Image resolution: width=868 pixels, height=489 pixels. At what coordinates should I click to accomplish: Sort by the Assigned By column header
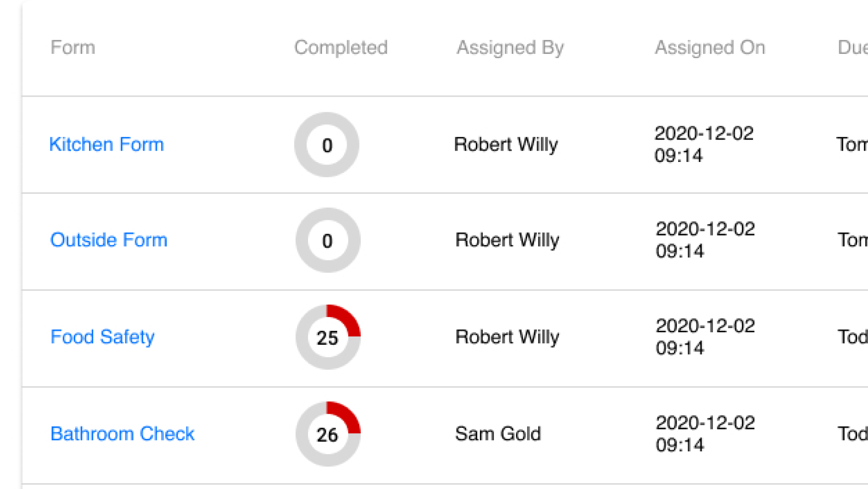510,48
